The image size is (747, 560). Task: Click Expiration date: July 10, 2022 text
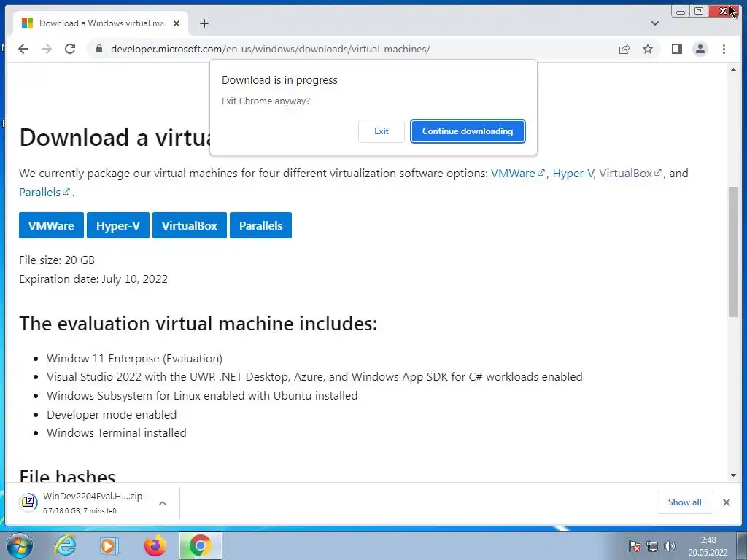click(93, 279)
